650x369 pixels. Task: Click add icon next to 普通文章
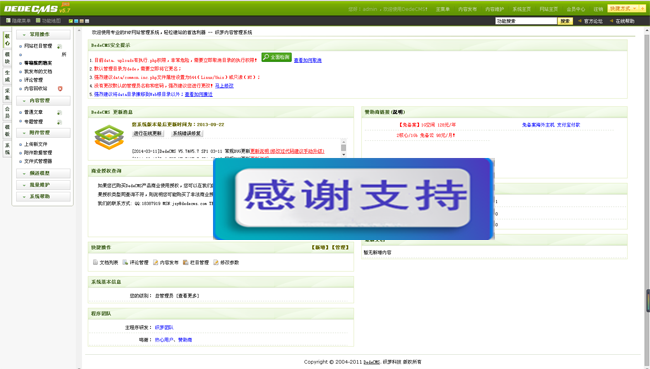coord(59,113)
